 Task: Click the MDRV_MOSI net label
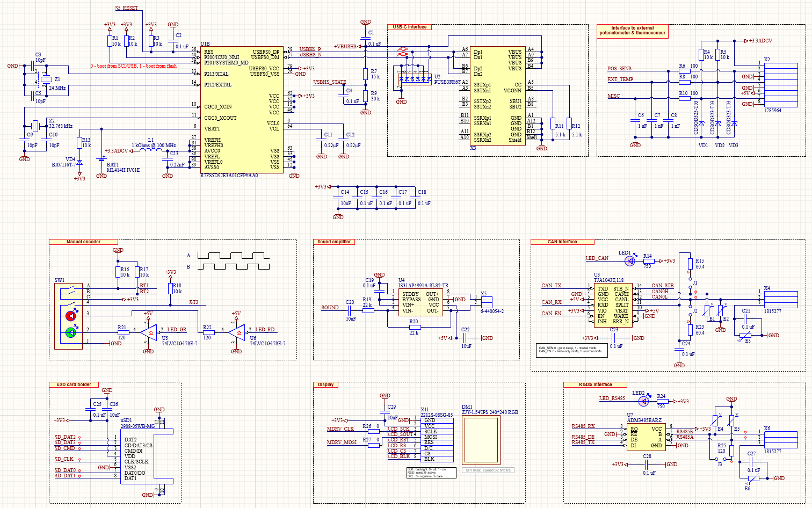tap(342, 442)
